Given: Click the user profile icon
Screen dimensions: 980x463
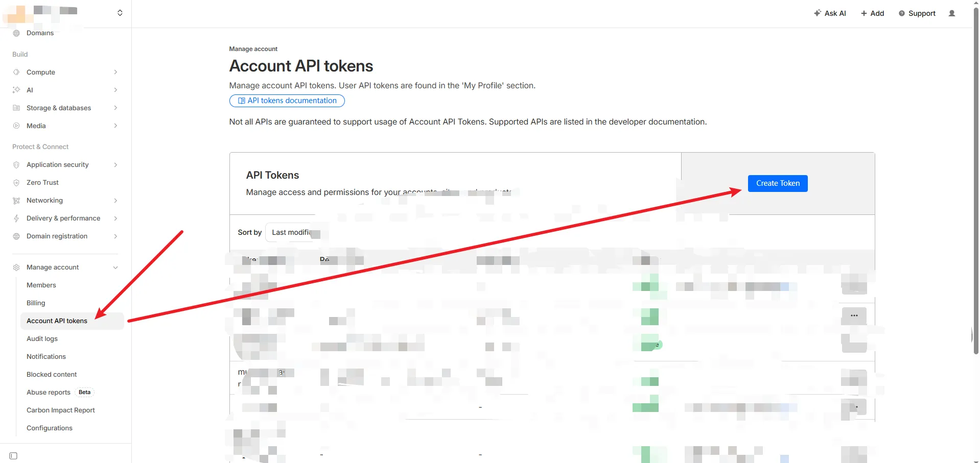Looking at the screenshot, I should pos(951,13).
